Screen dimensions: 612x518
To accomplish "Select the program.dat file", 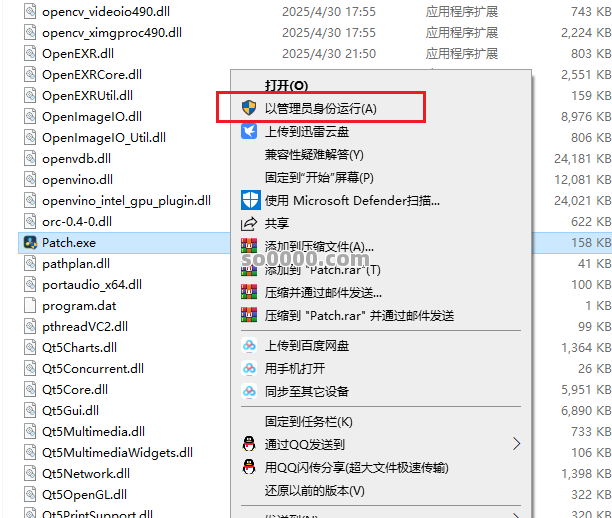I will coord(79,306).
